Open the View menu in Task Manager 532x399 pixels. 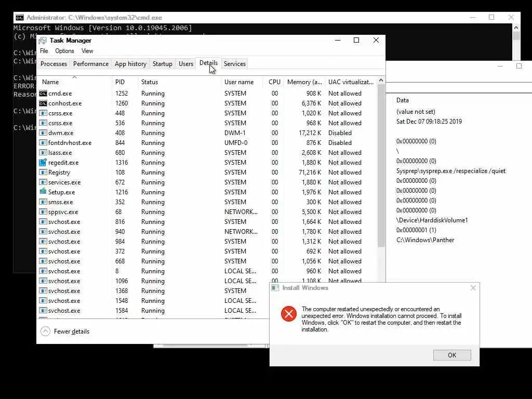[87, 51]
